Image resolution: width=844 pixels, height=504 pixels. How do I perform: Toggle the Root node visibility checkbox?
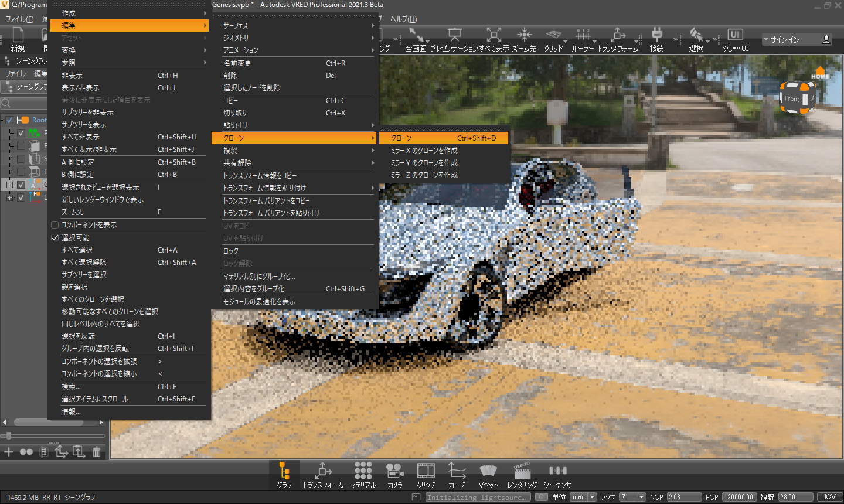tap(9, 120)
